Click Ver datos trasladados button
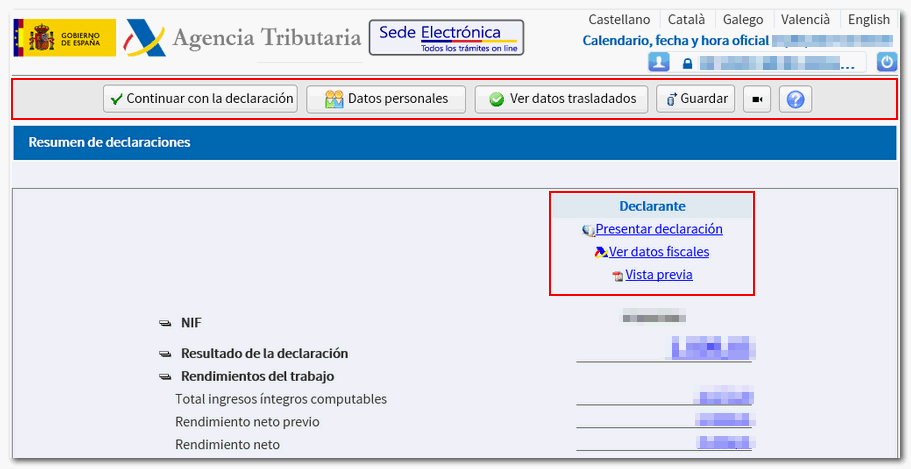The width and height of the screenshot is (911, 469). pos(561,99)
